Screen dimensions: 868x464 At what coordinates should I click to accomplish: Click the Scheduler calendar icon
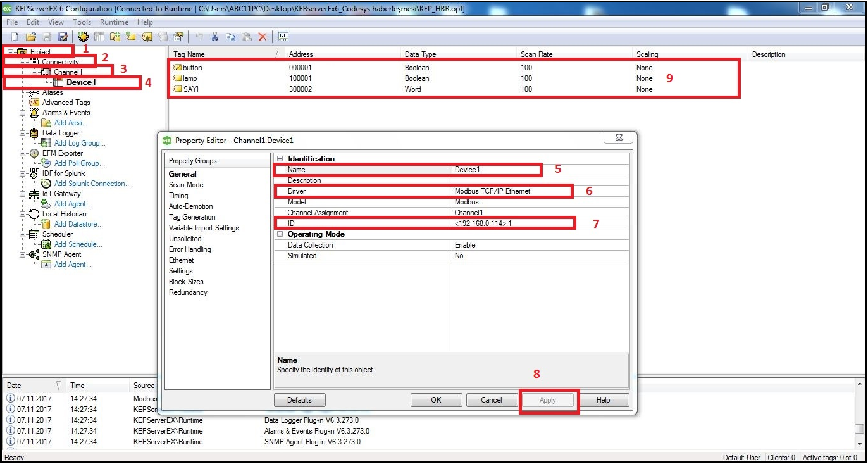[34, 234]
